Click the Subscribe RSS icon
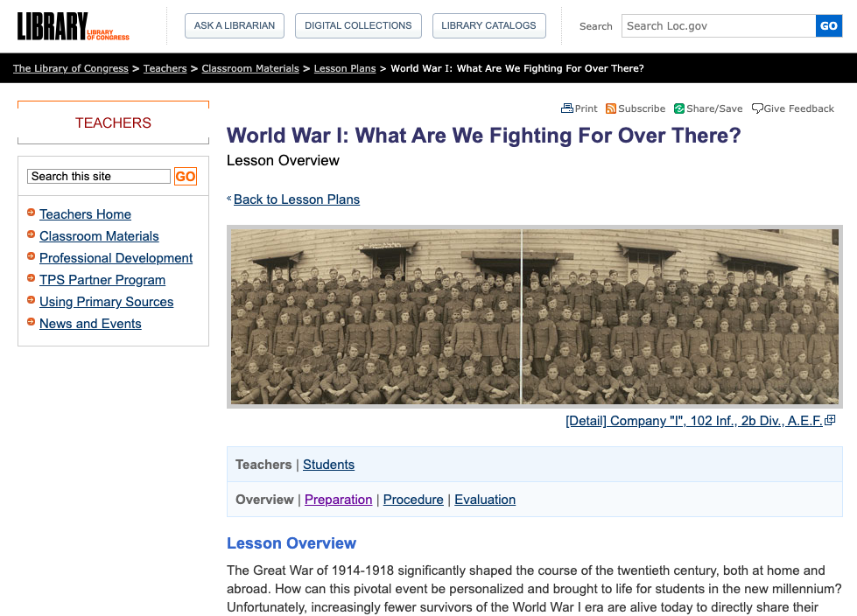857x616 pixels. click(x=611, y=108)
